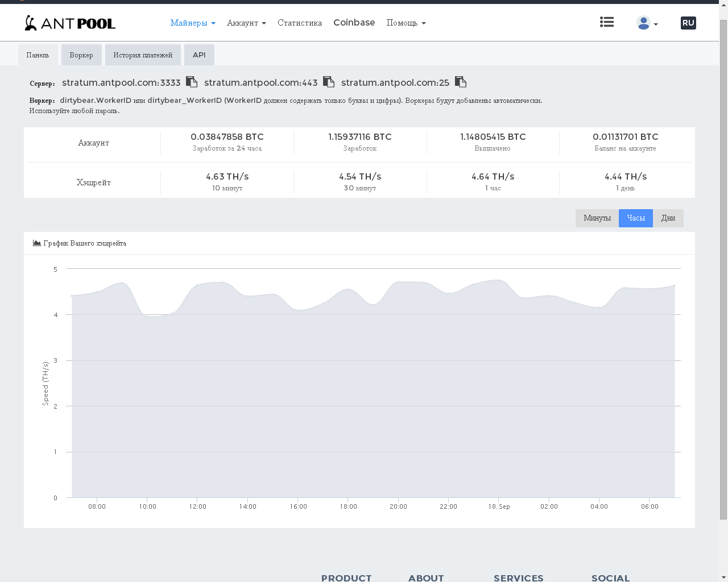Click the Speed (TH/s) axis label

(x=45, y=383)
